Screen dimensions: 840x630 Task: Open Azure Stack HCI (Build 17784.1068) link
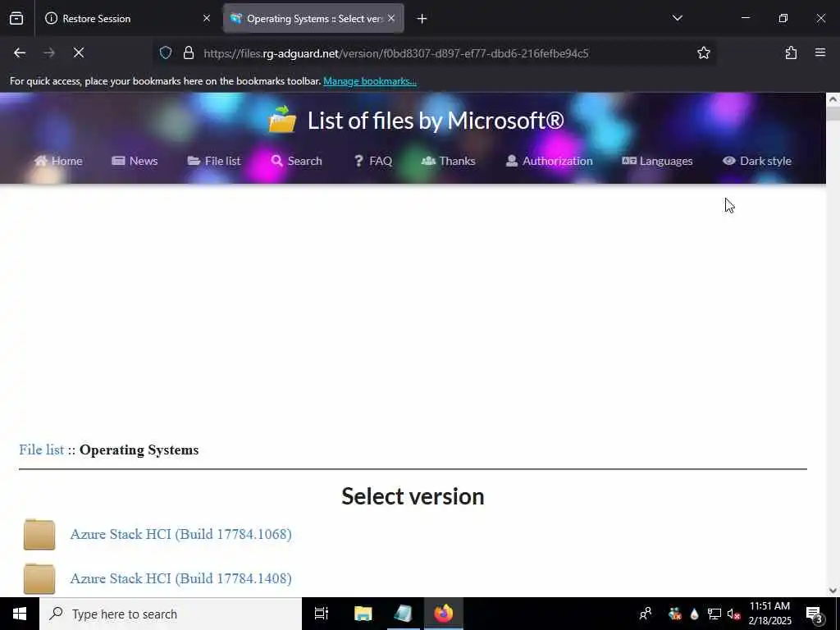tap(181, 534)
